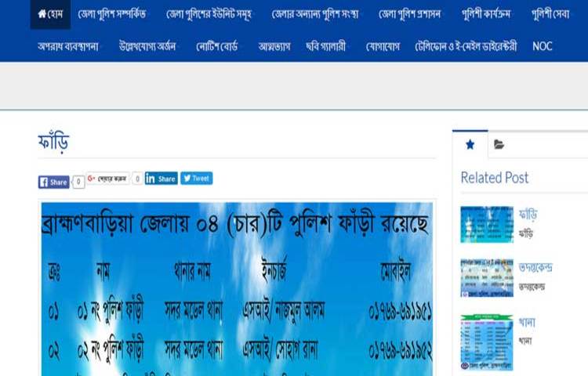Click mobile number ০১৭৬৯-৬৯১৯৫২

tap(401, 350)
